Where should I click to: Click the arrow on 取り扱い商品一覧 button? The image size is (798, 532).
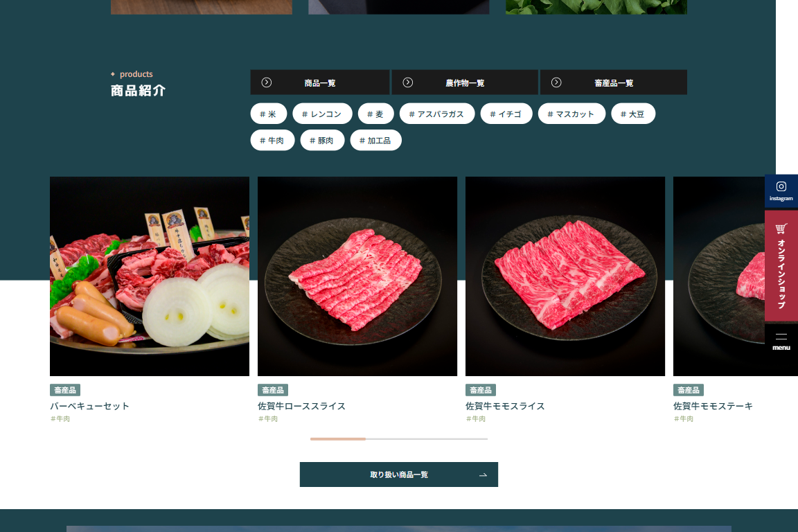pos(483,475)
